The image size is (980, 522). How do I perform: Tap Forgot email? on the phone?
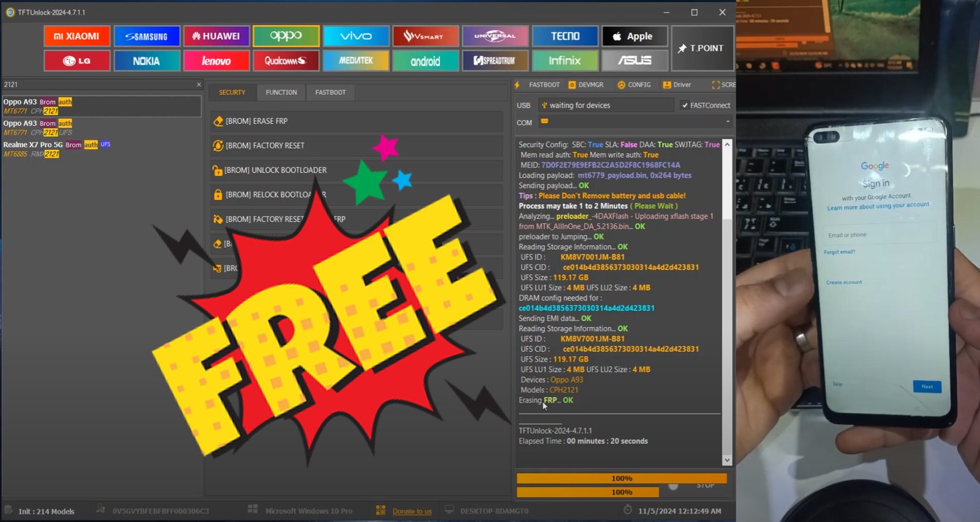pos(840,252)
